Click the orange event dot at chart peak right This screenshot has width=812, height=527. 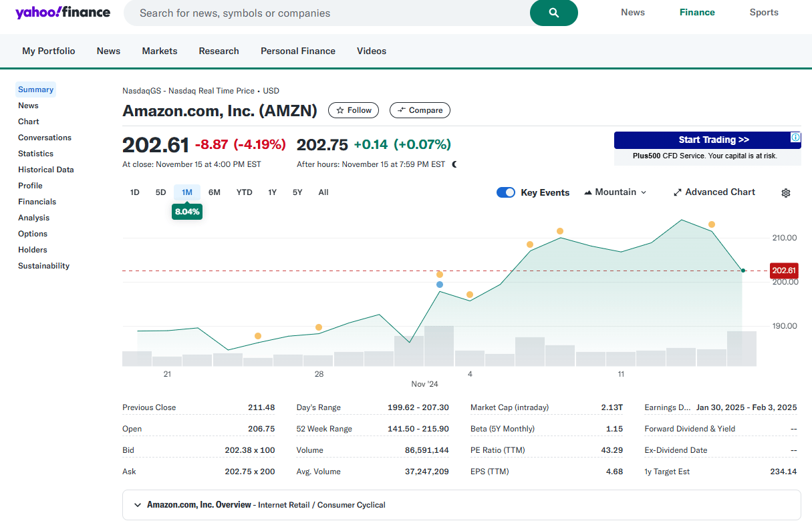(x=712, y=224)
